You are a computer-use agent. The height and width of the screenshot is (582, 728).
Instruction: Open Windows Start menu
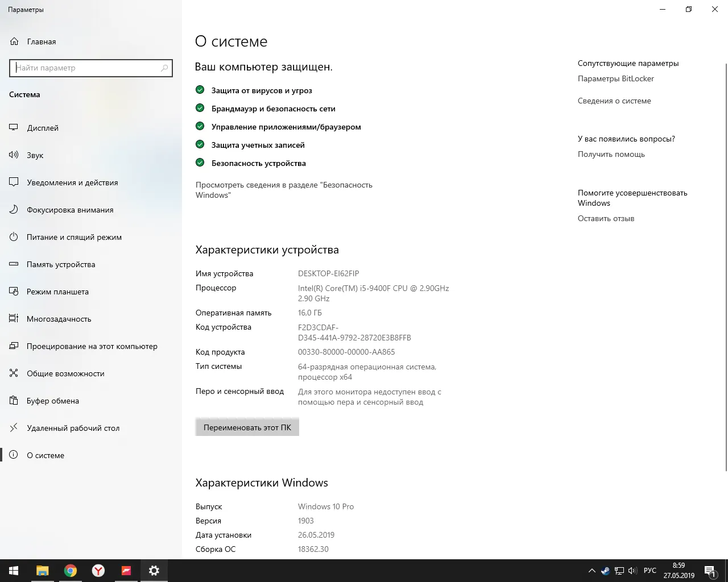click(x=14, y=571)
